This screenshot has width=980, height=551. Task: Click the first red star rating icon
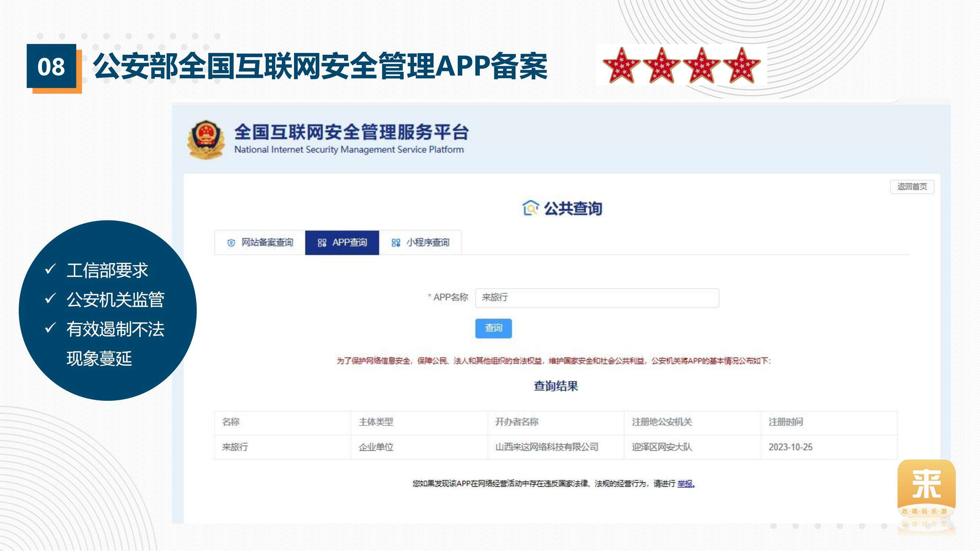tap(622, 65)
